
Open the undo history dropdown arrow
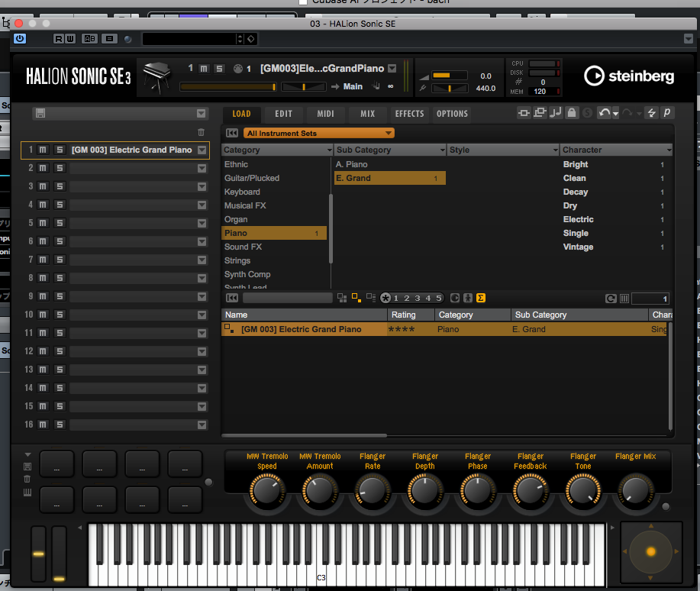coord(615,114)
